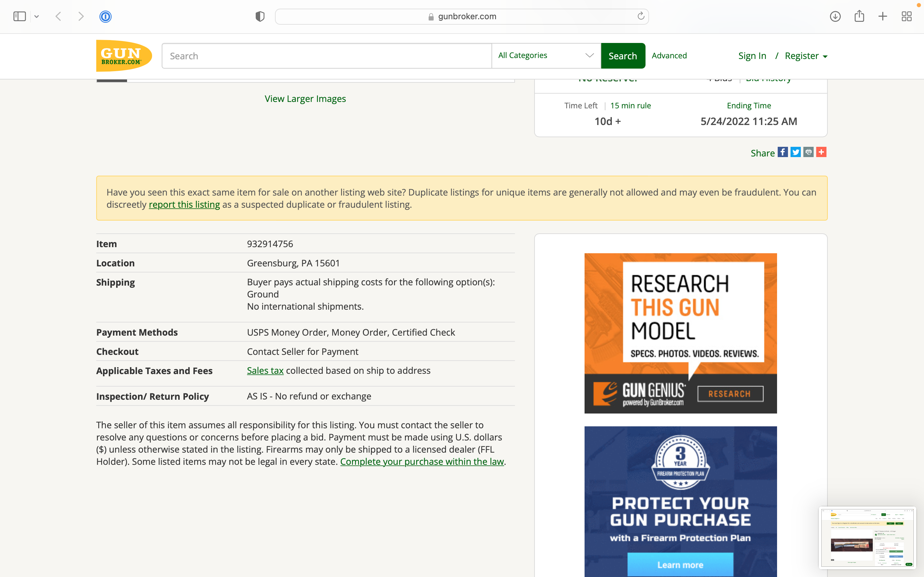Open the Register dropdown menu
This screenshot has width=924, height=577.
point(806,56)
